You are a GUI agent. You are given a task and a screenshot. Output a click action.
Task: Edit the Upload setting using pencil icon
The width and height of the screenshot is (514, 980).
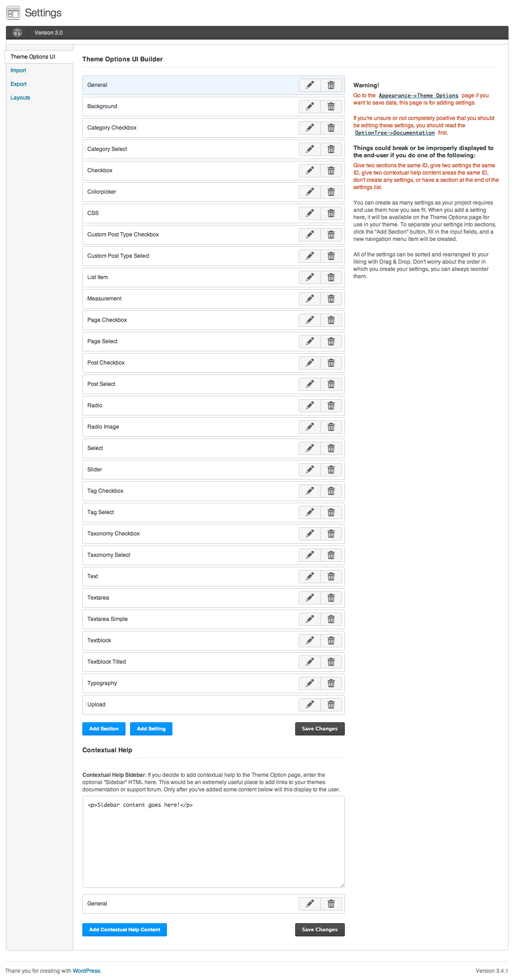(310, 705)
